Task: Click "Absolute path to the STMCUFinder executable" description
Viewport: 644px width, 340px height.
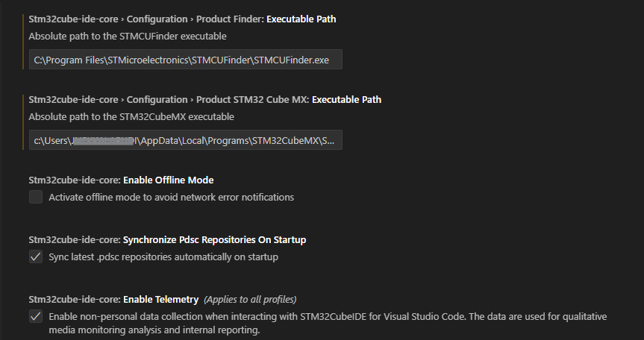Action: [x=128, y=36]
